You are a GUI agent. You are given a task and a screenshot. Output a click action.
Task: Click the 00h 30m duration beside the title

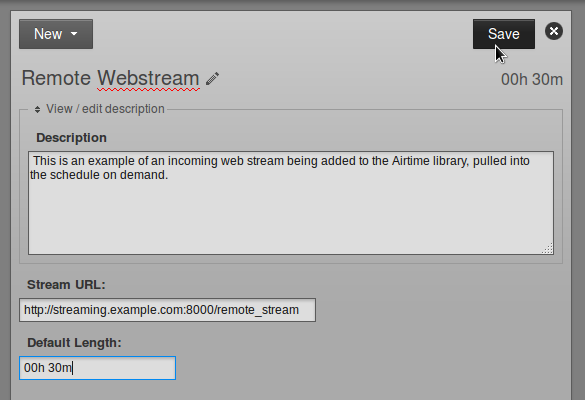point(532,79)
